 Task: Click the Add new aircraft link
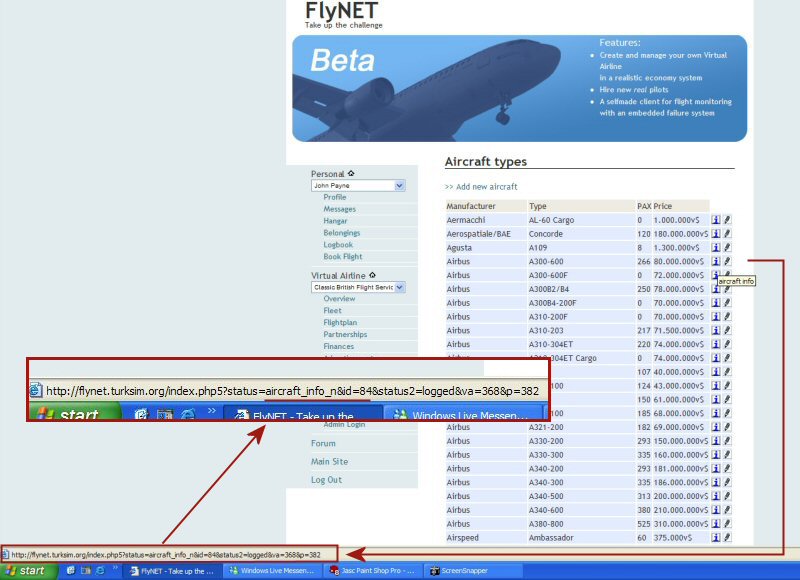481,187
